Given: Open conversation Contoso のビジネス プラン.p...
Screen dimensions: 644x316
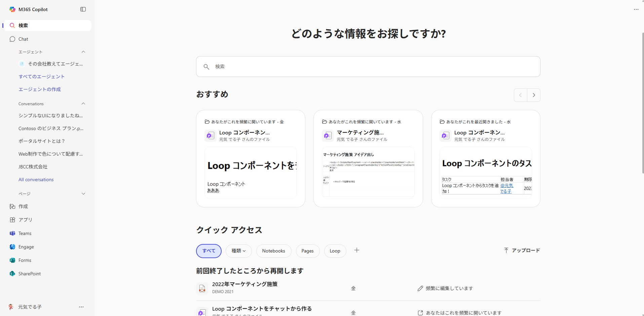Looking at the screenshot, I should click(x=51, y=128).
